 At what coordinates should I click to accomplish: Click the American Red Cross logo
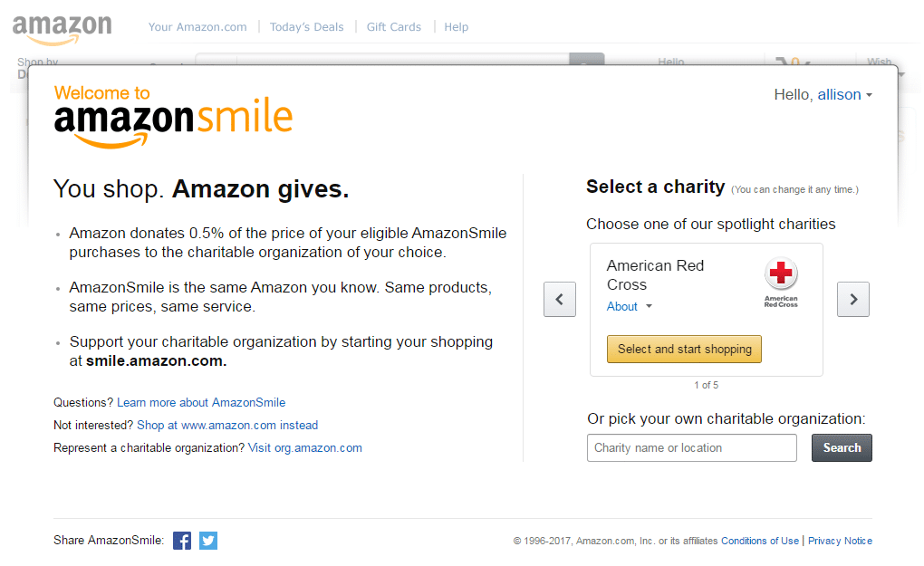coord(781,283)
